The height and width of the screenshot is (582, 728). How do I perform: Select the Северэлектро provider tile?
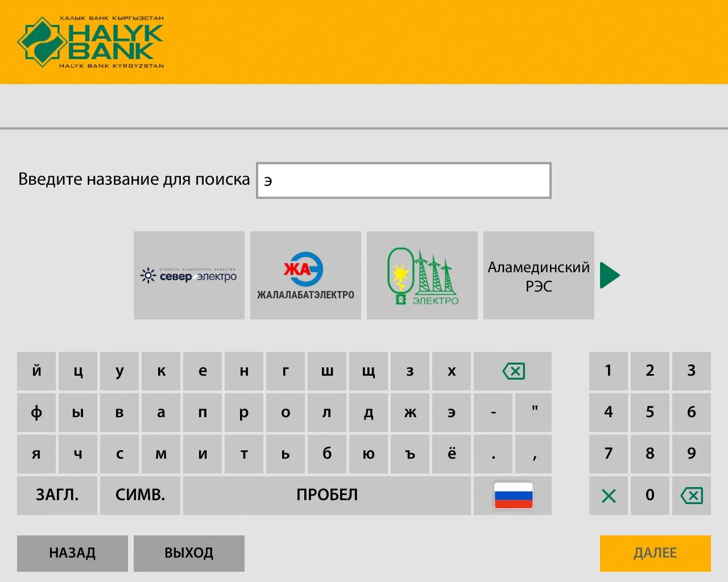(189, 275)
